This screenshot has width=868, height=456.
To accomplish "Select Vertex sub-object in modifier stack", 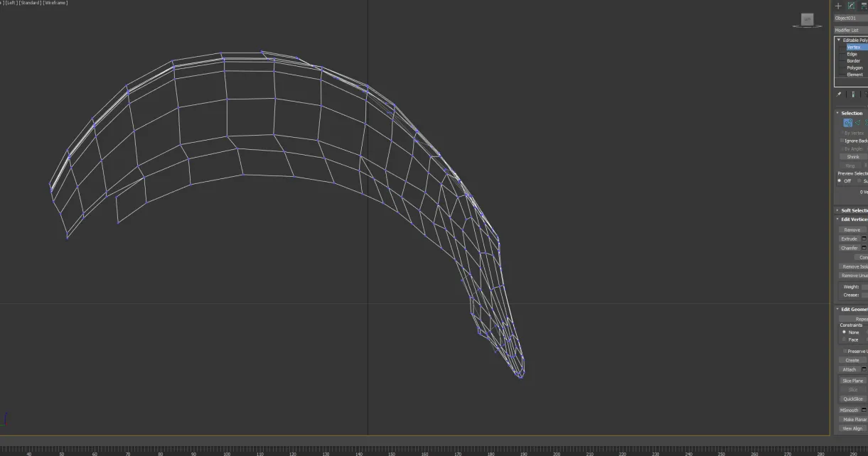I will pyautogui.click(x=854, y=47).
